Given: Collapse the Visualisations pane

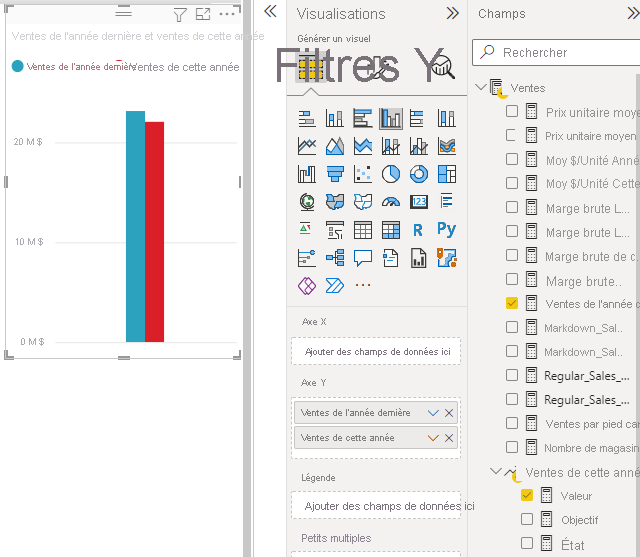Looking at the screenshot, I should click(x=452, y=13).
